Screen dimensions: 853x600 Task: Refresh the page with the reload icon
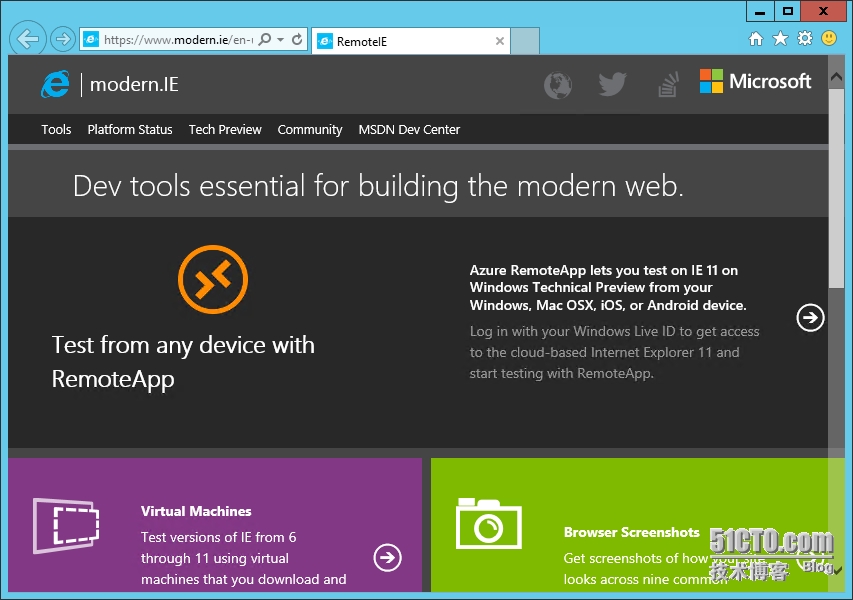coord(297,40)
